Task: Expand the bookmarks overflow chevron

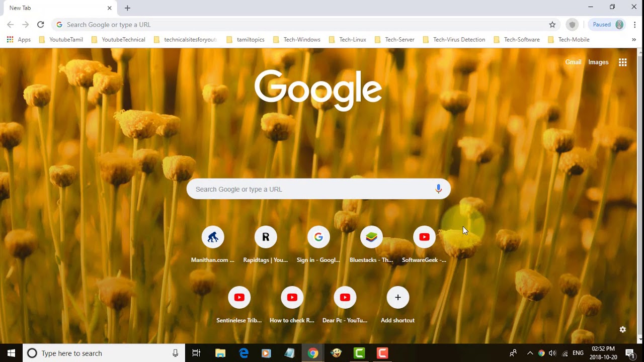Action: (634, 40)
